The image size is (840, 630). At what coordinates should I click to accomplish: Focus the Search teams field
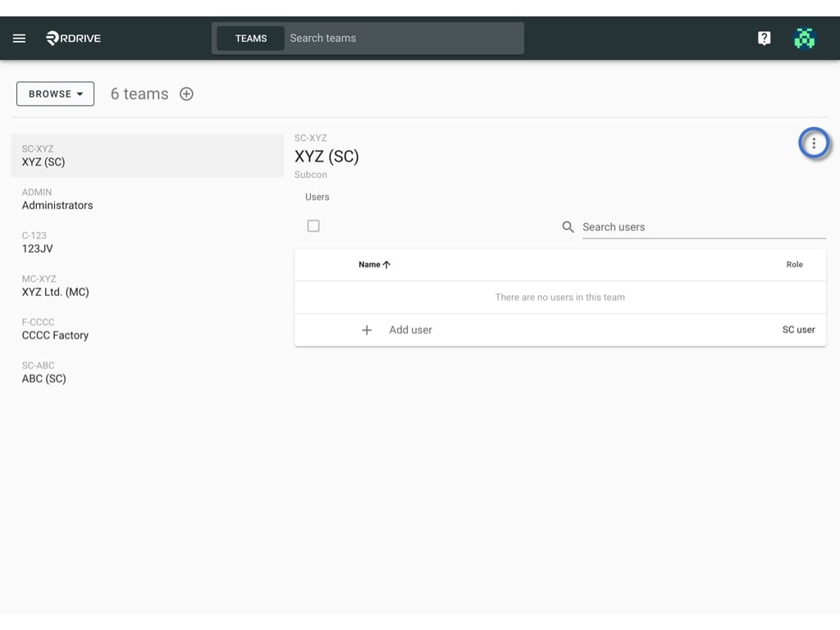[404, 39]
